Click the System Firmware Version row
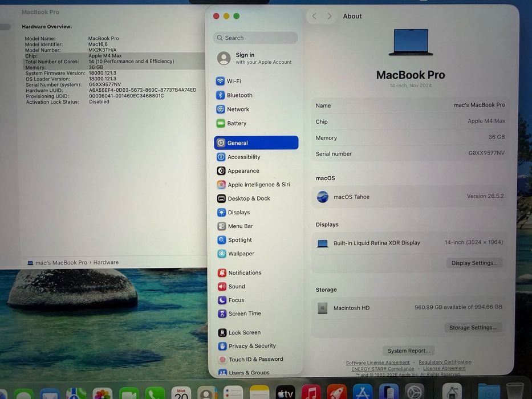This screenshot has height=399, width=532. click(x=71, y=73)
